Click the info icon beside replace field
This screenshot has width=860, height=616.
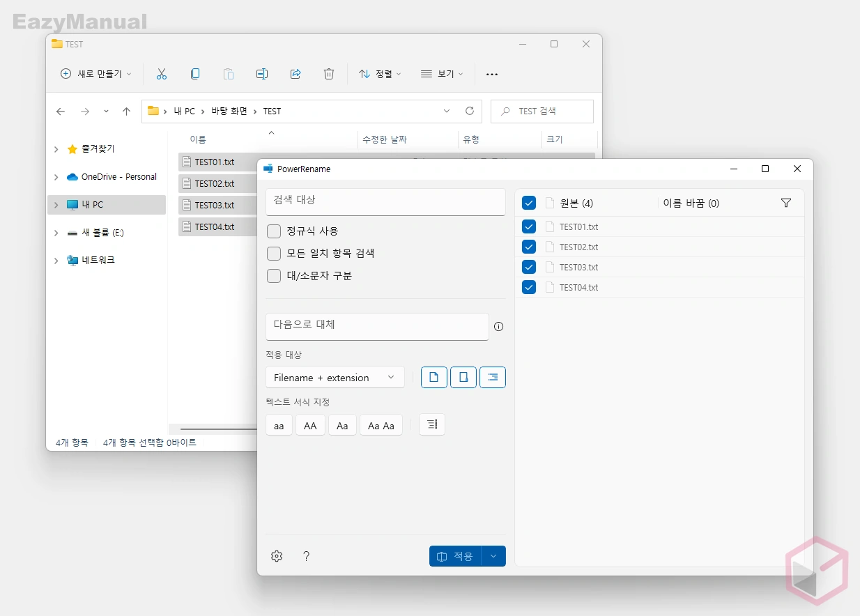pos(498,327)
